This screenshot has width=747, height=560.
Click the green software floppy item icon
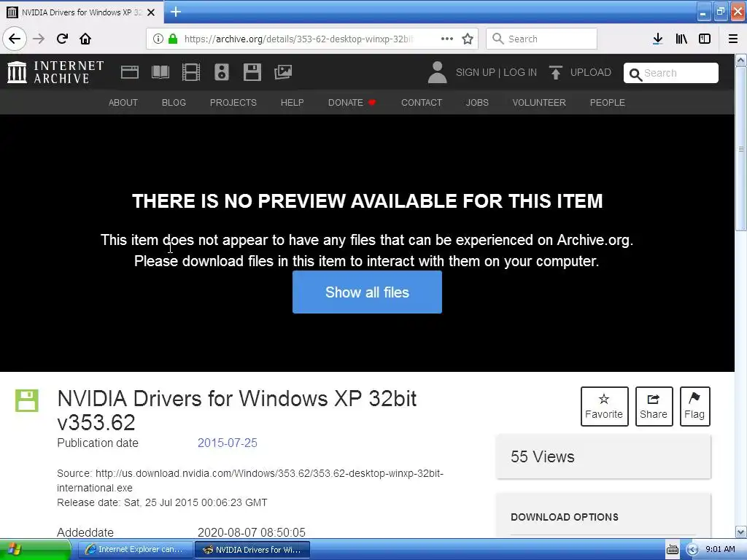27,400
